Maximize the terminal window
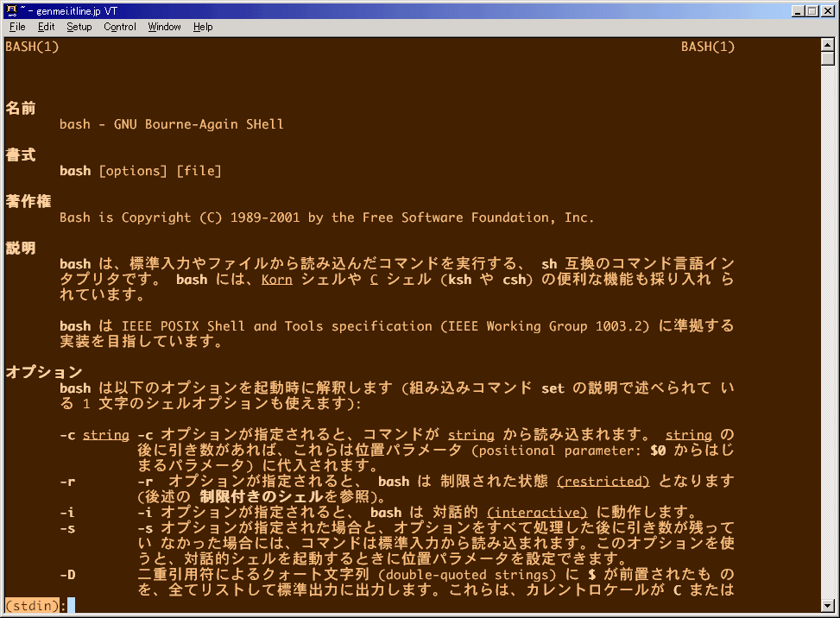The height and width of the screenshot is (618, 840). pyautogui.click(x=812, y=10)
